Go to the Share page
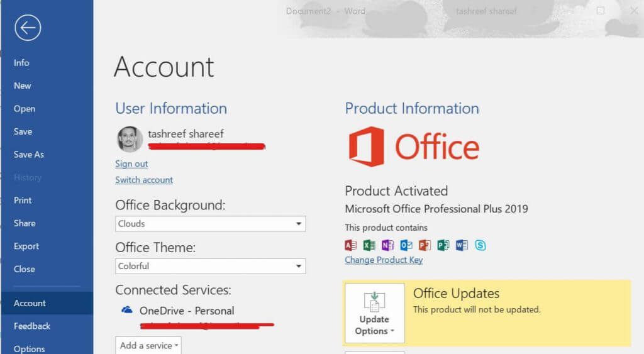 pyautogui.click(x=25, y=223)
